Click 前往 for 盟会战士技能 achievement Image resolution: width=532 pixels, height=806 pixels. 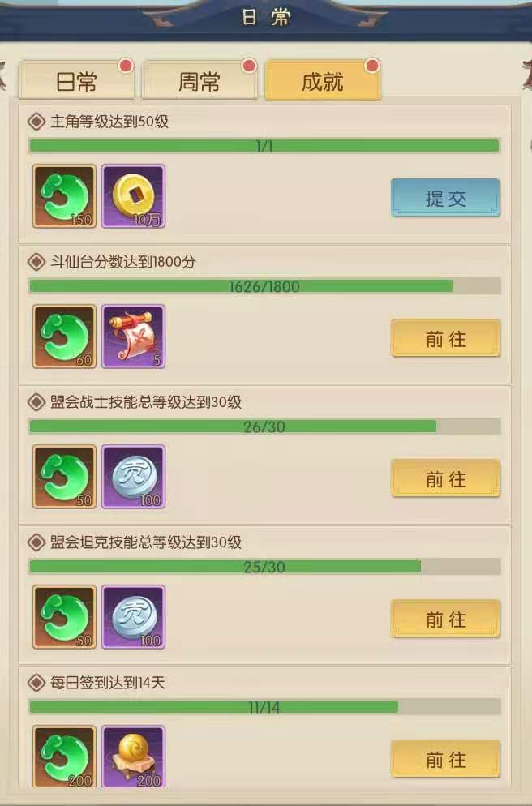coord(446,478)
